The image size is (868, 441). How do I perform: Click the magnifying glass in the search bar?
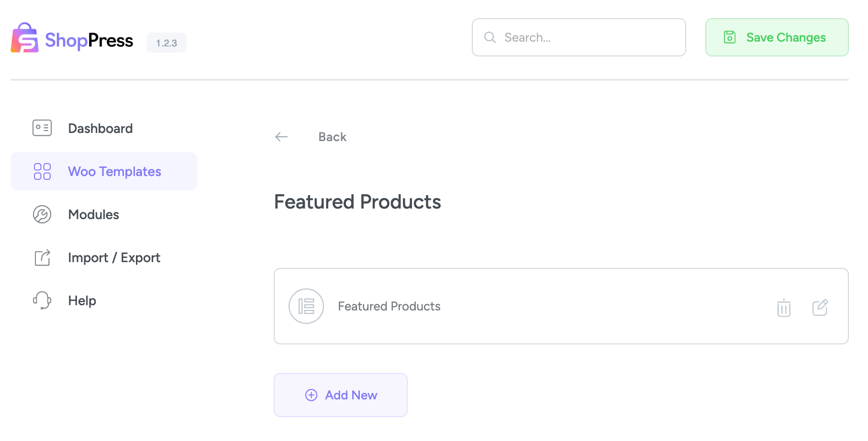pyautogui.click(x=490, y=37)
